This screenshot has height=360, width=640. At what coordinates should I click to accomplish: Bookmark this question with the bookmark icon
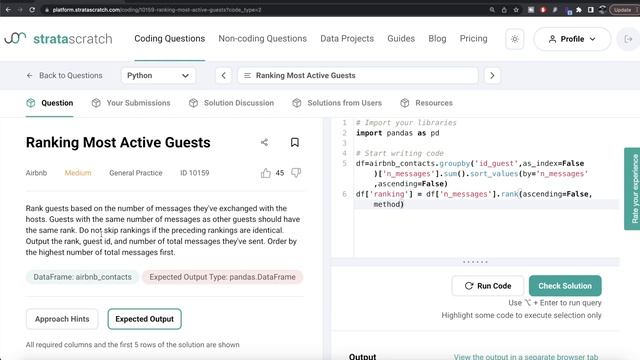(x=295, y=142)
